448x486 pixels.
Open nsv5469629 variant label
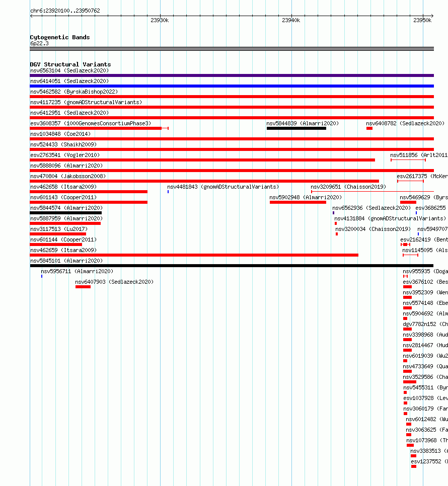[424, 197]
